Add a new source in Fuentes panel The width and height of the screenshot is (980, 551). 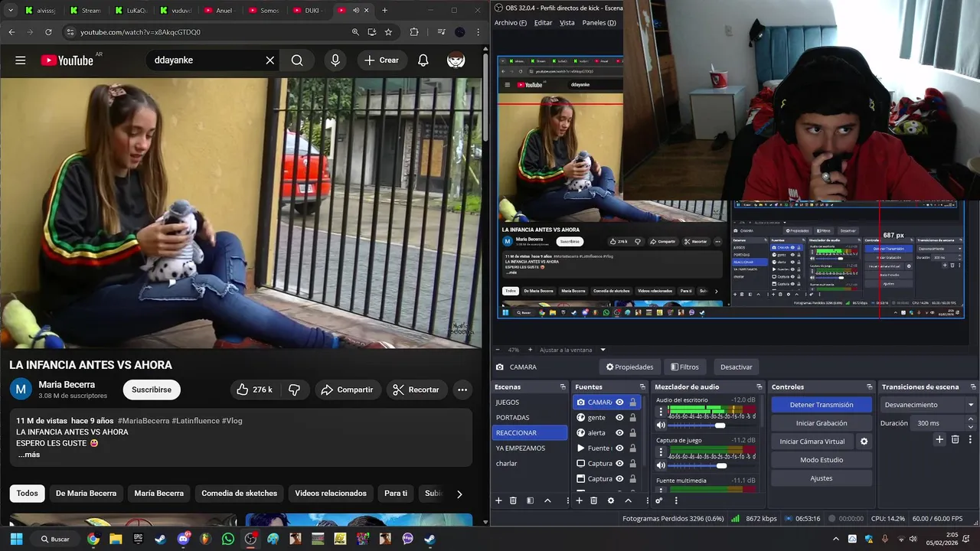(x=579, y=500)
